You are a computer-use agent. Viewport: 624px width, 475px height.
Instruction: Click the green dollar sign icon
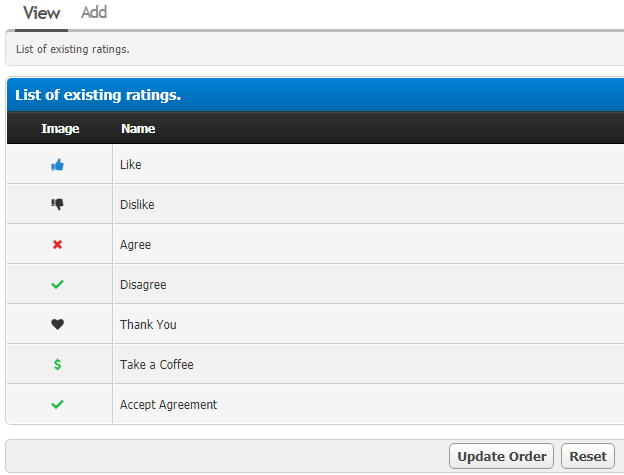point(57,365)
